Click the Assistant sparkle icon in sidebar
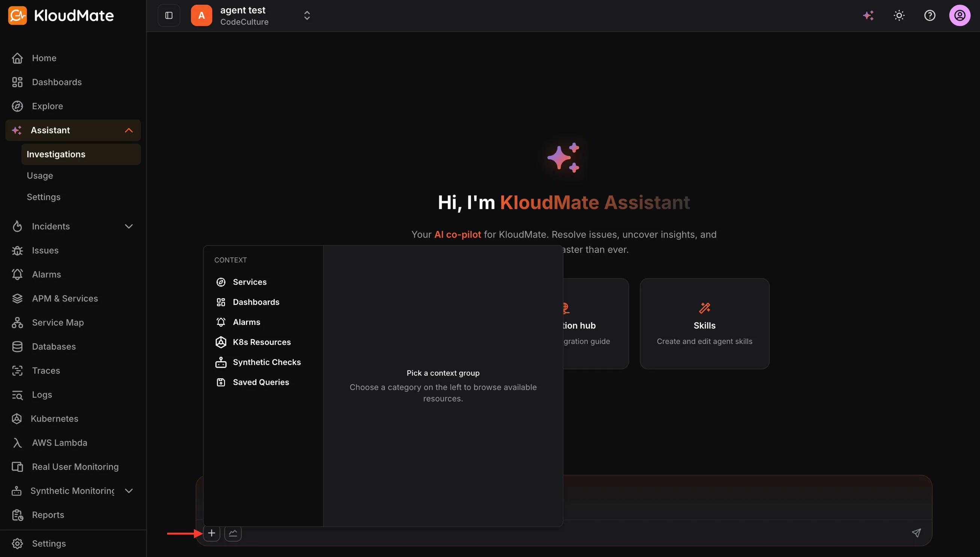 pos(17,130)
